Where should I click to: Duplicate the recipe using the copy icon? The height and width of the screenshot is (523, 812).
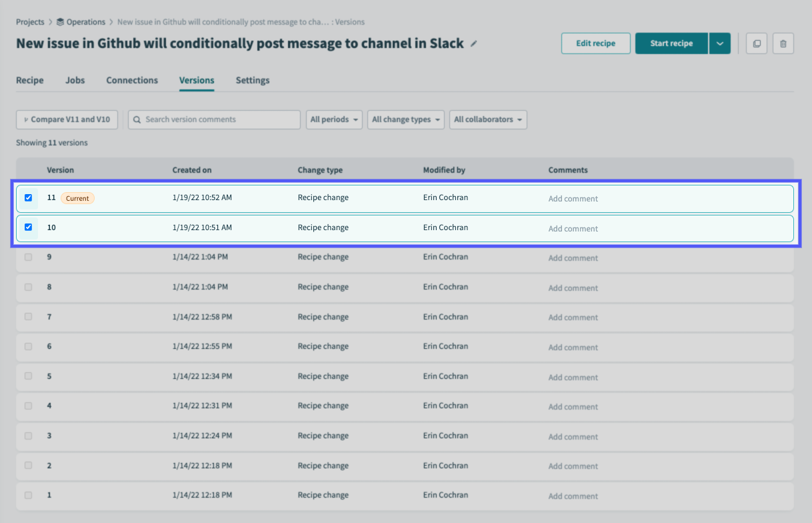756,43
